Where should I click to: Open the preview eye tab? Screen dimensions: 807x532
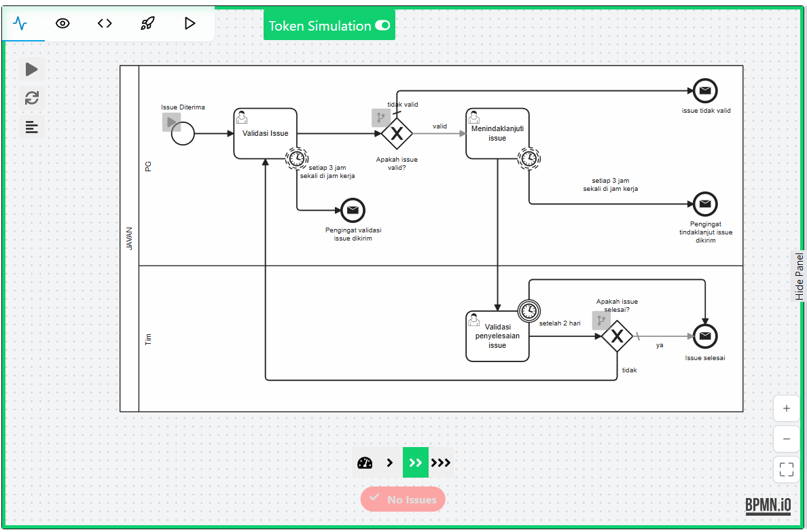pos(62,22)
